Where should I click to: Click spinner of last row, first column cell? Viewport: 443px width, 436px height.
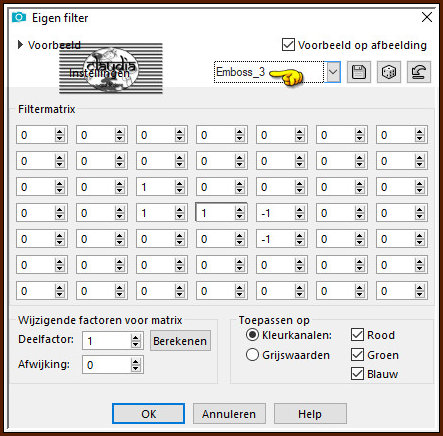(60, 291)
